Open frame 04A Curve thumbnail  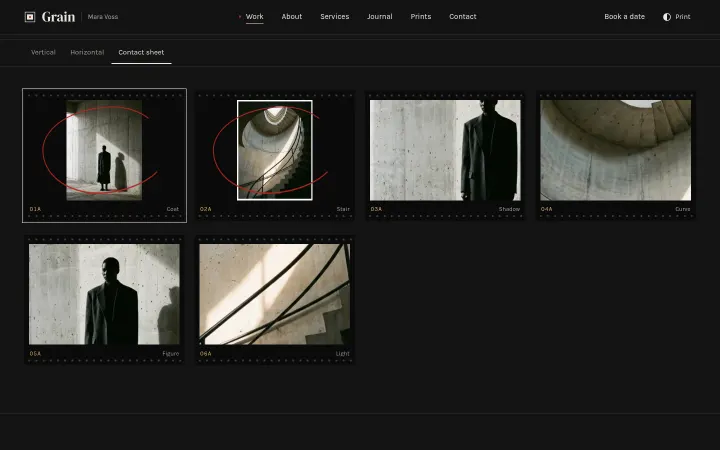(615, 150)
